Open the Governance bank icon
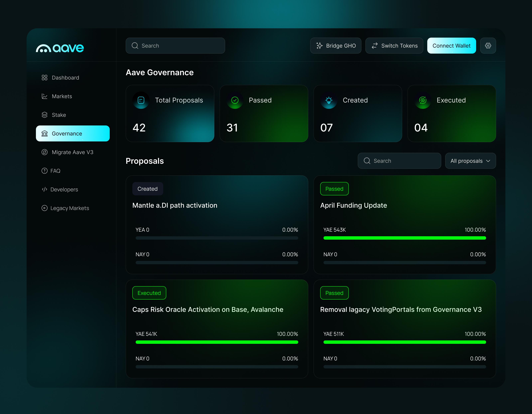 click(44, 133)
